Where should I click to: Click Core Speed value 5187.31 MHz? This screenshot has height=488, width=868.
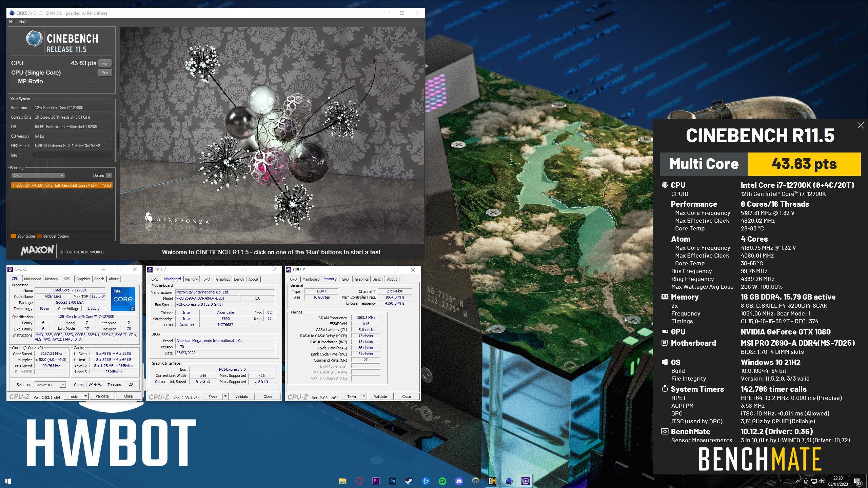52,354
